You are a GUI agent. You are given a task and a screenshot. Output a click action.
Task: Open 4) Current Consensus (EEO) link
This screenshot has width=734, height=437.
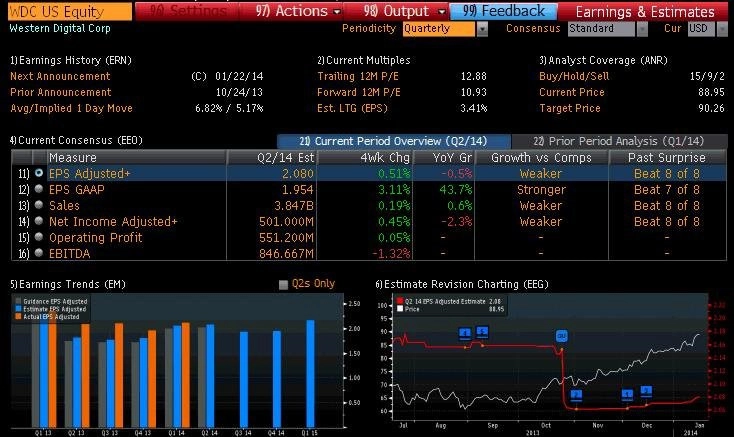point(76,140)
